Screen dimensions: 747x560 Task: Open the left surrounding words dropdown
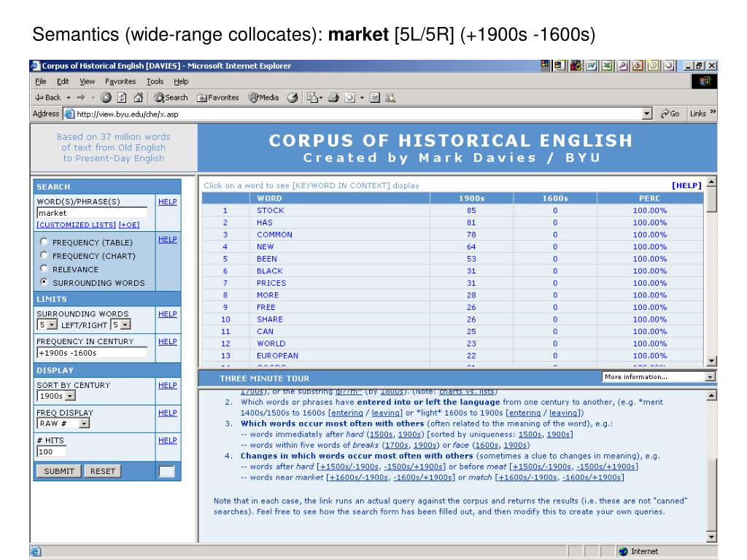[x=52, y=324]
